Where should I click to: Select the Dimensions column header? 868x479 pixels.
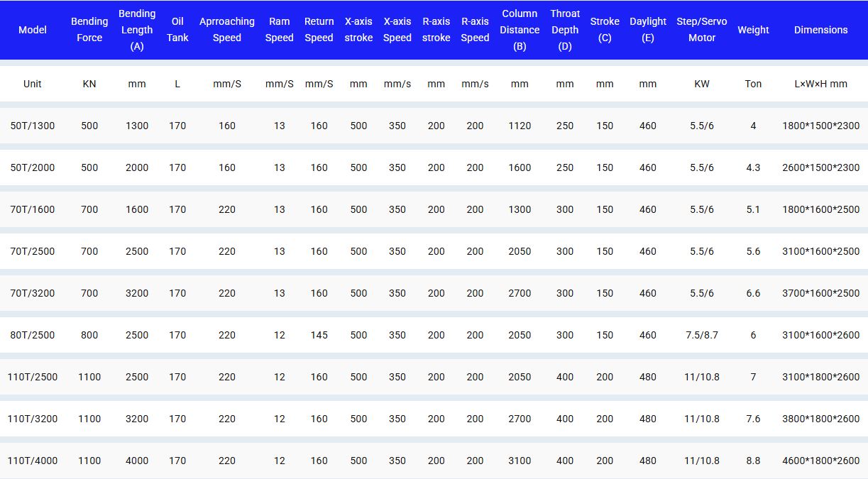point(821,30)
